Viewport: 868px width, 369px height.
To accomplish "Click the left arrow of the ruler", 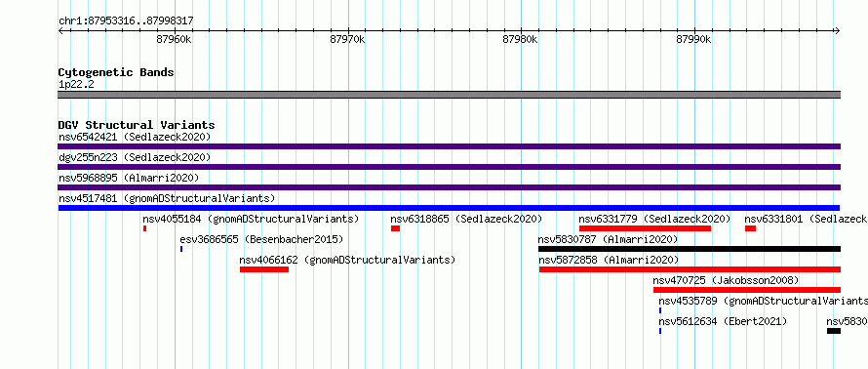I will pyautogui.click(x=60, y=31).
